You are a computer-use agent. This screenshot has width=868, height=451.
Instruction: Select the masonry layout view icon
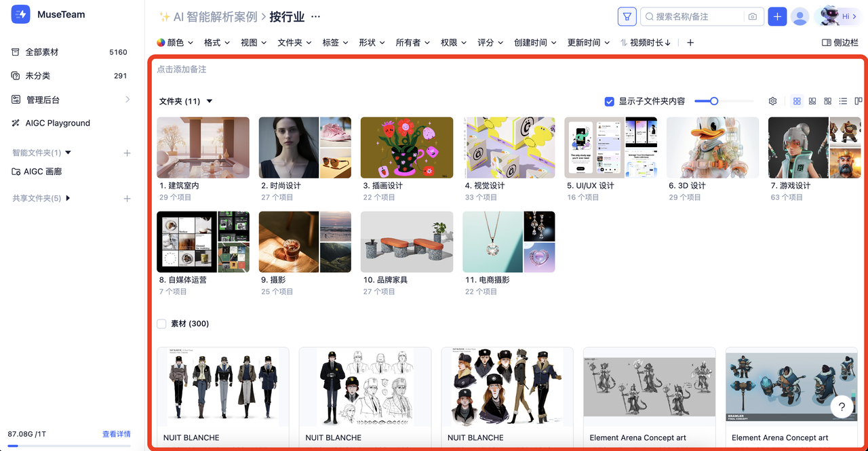point(812,100)
